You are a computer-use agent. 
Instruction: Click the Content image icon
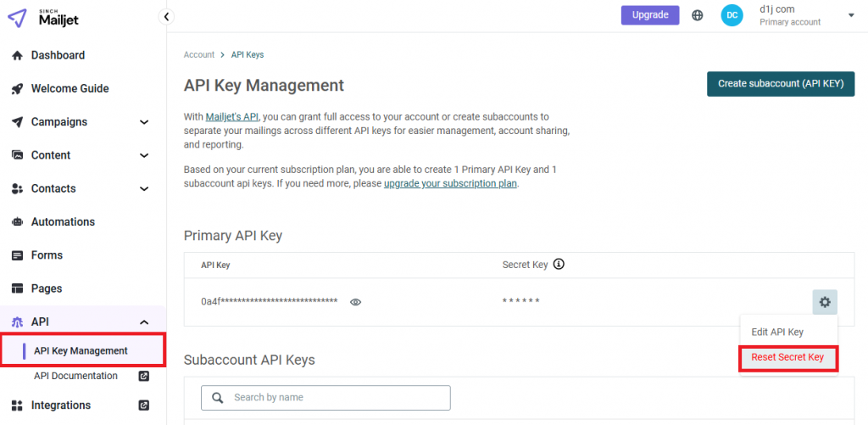point(17,155)
